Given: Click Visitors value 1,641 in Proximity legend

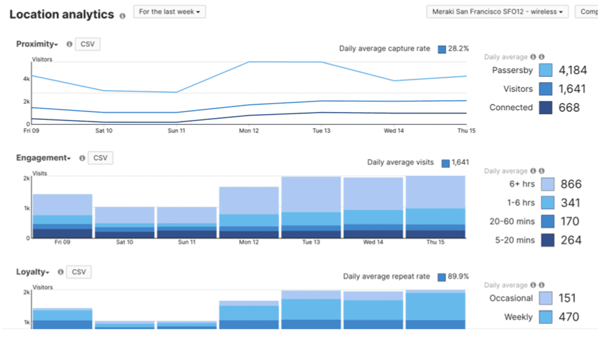Looking at the screenshot, I should tap(572, 89).
